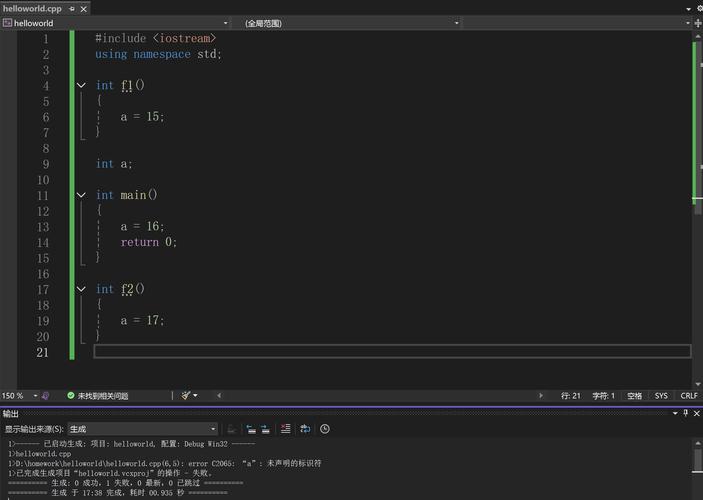Screen dimensions: 703x500
Task: Click the clock timestamp icon in output toolbar
Action: tap(325, 429)
